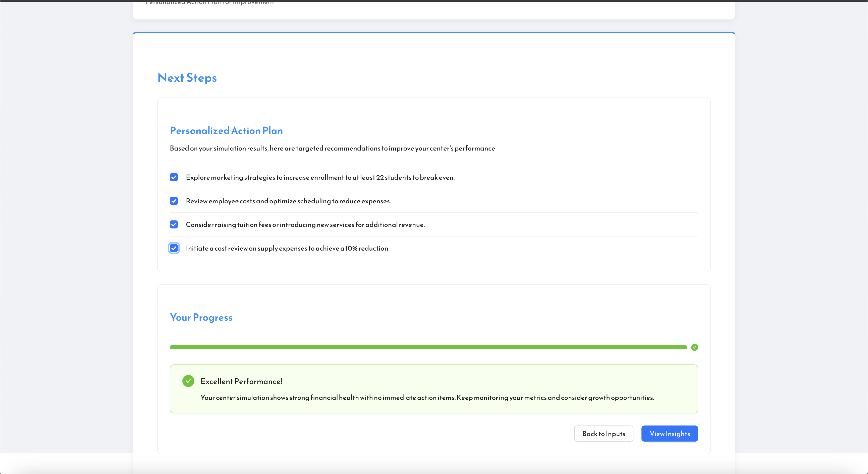
Task: Uncheck the marketing strategies enrollment checkbox
Action: coord(174,177)
